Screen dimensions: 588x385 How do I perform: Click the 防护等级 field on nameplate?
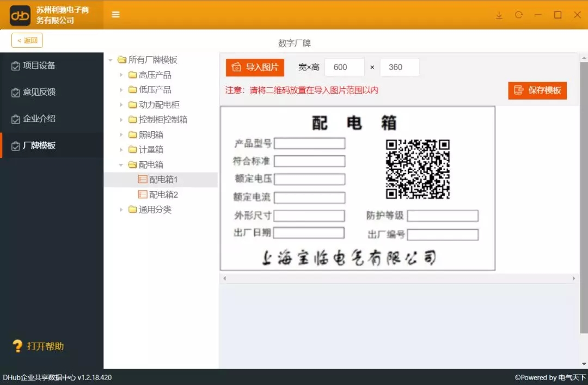(443, 216)
